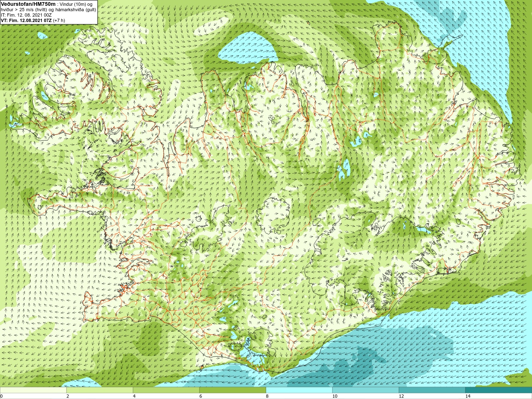
Task: Click the scale label "12"
Action: coord(401,396)
